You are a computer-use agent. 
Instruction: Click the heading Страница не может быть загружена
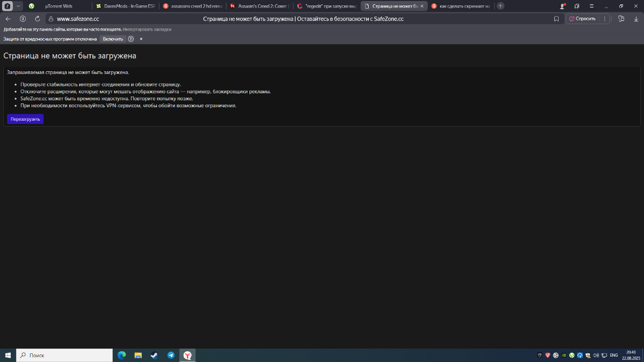[70, 55]
